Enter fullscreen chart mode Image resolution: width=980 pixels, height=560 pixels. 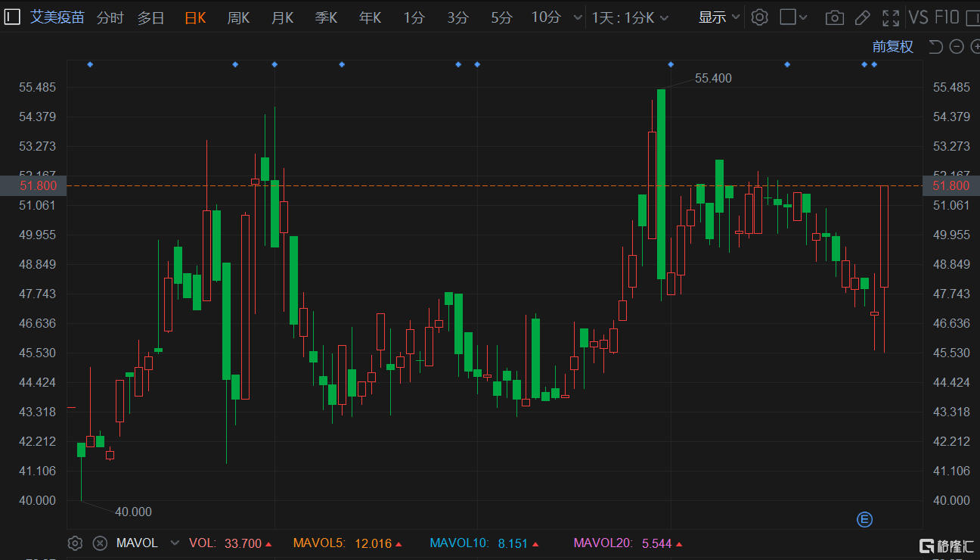[x=891, y=17]
